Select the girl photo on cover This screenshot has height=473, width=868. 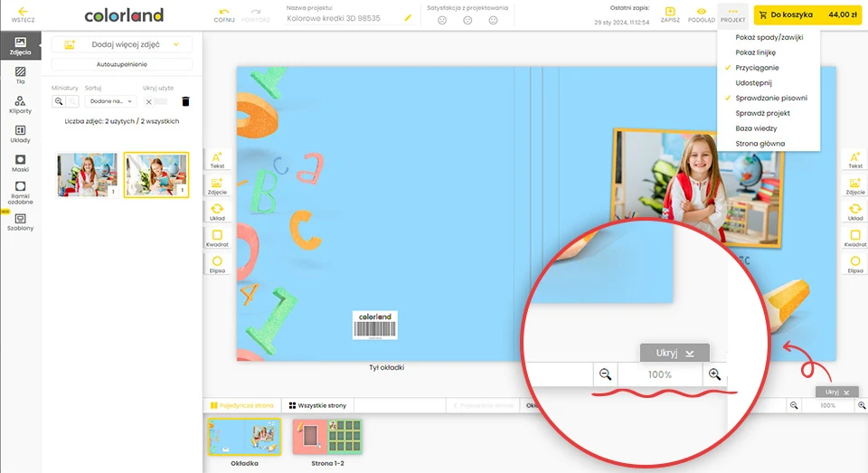tap(699, 188)
